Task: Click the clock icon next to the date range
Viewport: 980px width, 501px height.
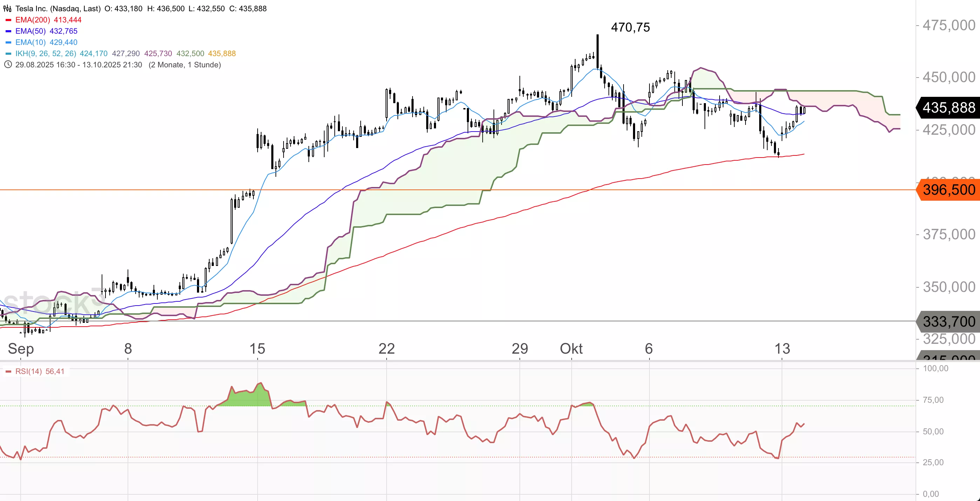Action: pos(8,64)
